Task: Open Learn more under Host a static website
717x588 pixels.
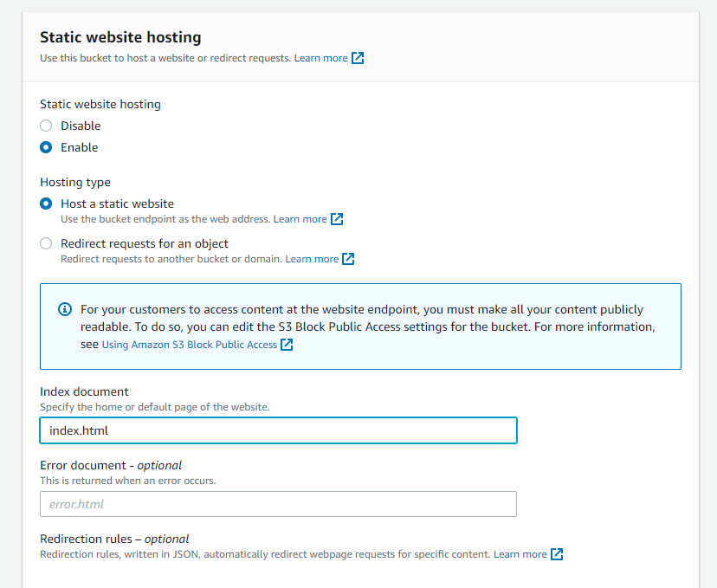Action: (300, 219)
